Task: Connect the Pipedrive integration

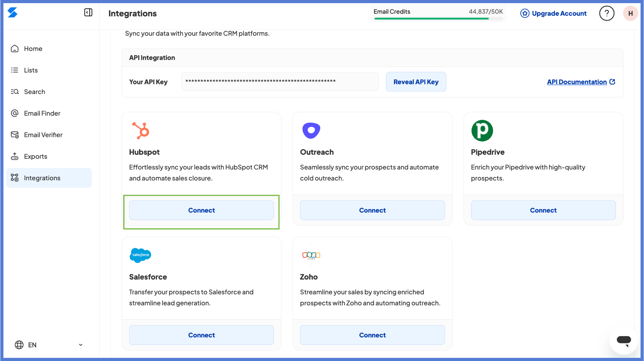Action: point(543,210)
